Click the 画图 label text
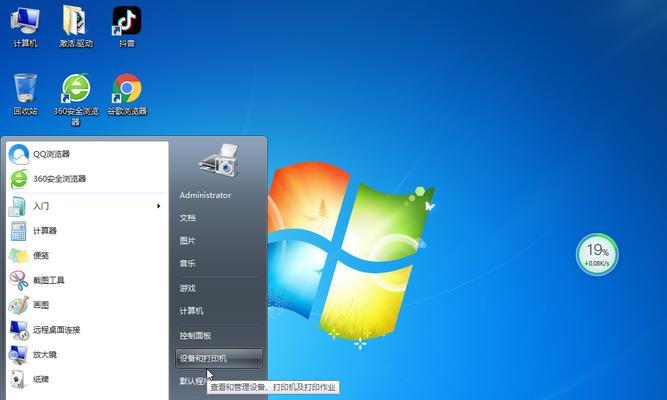The image size is (667, 400). (41, 305)
